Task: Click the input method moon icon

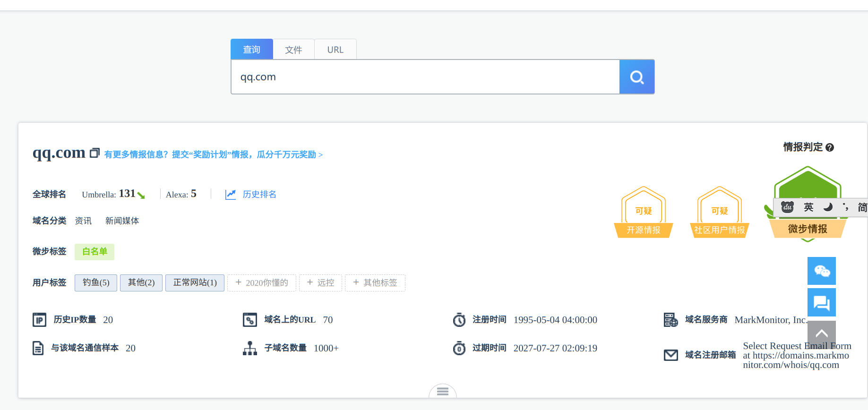Action: [x=828, y=207]
